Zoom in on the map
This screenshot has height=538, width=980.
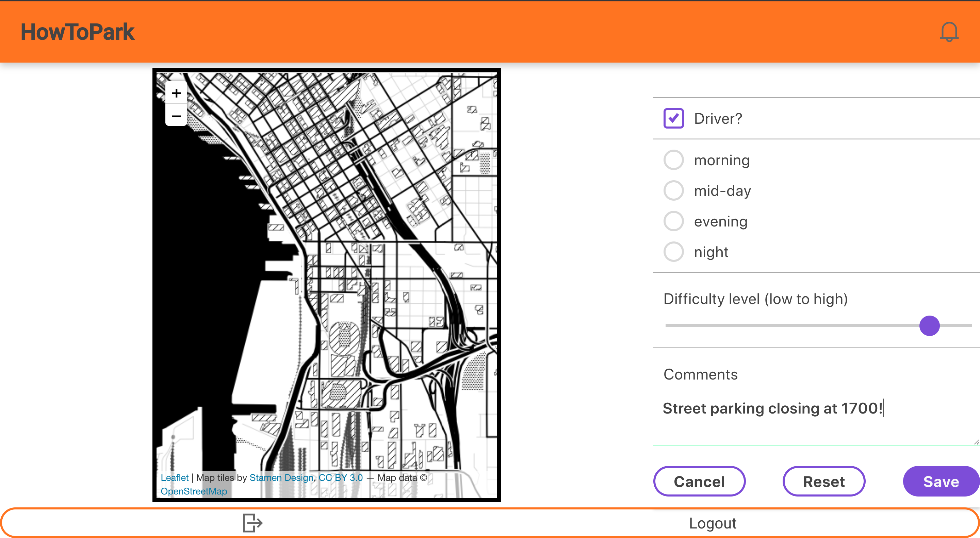tap(176, 93)
